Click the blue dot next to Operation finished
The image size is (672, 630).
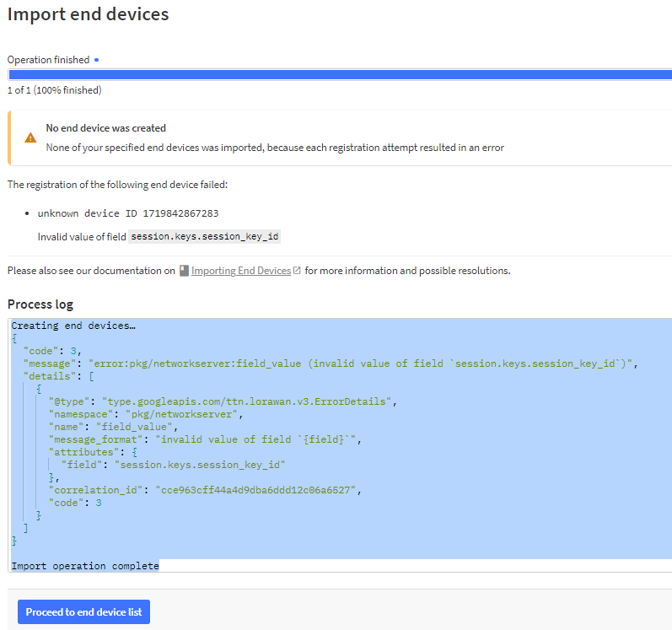[x=96, y=60]
